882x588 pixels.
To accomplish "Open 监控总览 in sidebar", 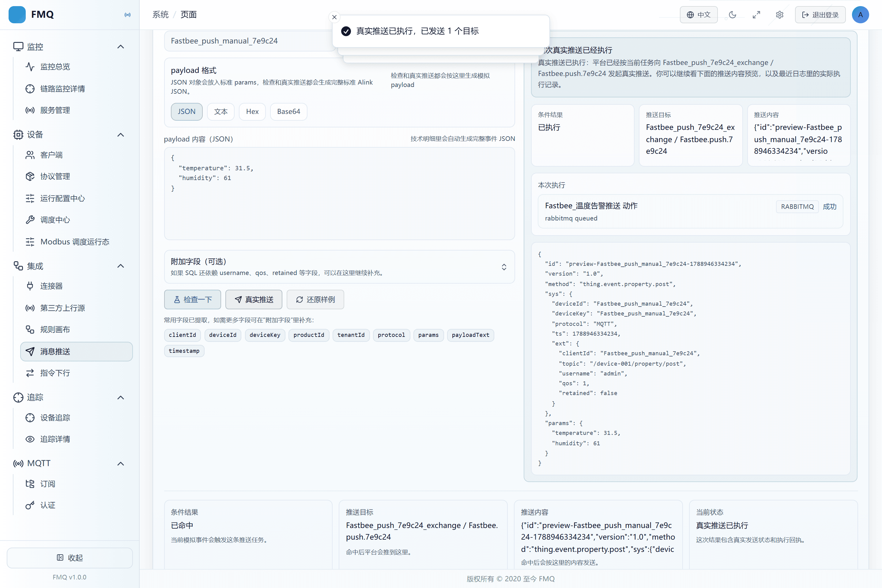I will click(76, 67).
